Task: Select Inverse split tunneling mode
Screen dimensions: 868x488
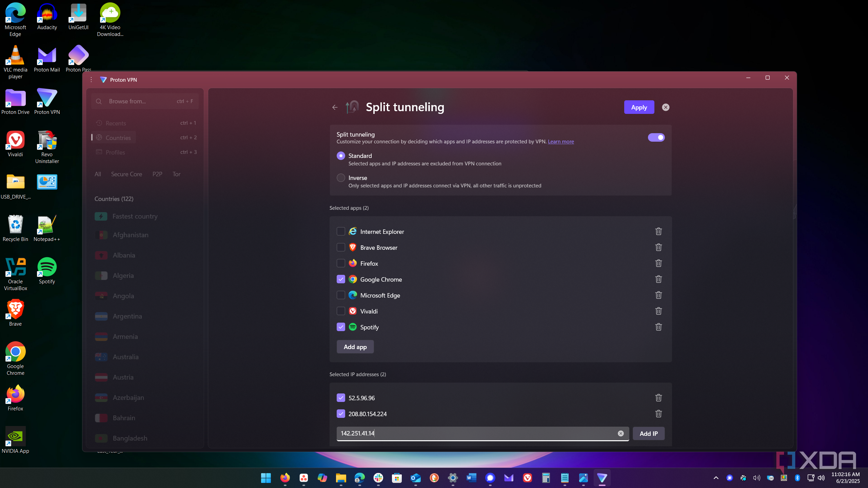Action: [341, 178]
